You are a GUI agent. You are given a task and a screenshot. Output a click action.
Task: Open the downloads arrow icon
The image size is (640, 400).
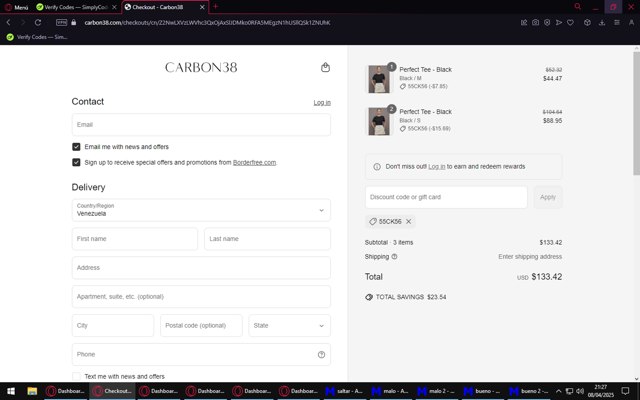point(602,22)
